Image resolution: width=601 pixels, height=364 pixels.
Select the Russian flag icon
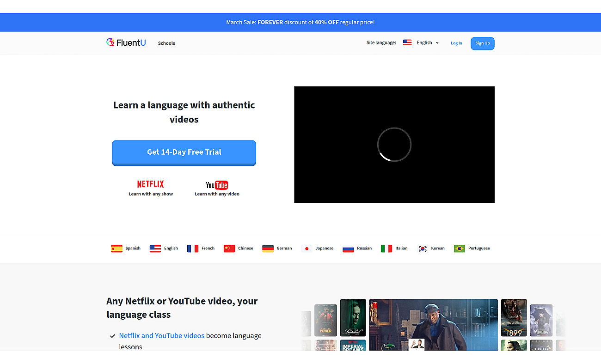pyautogui.click(x=348, y=249)
